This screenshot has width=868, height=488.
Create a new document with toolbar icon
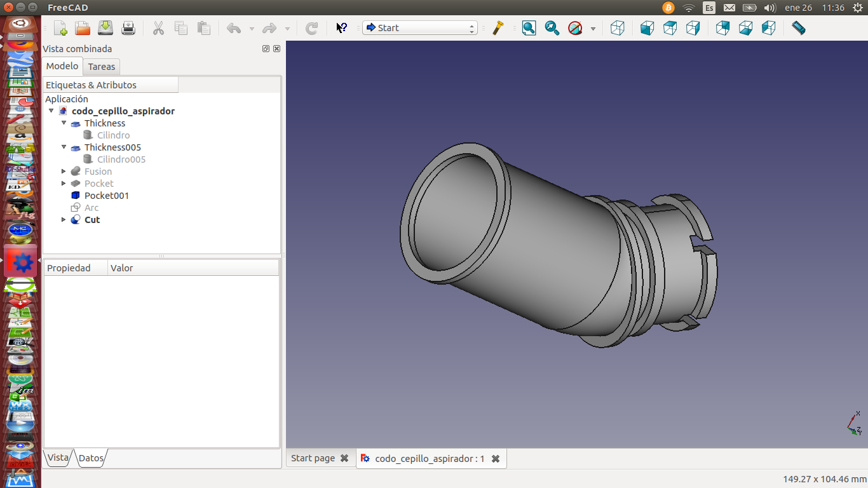point(60,28)
